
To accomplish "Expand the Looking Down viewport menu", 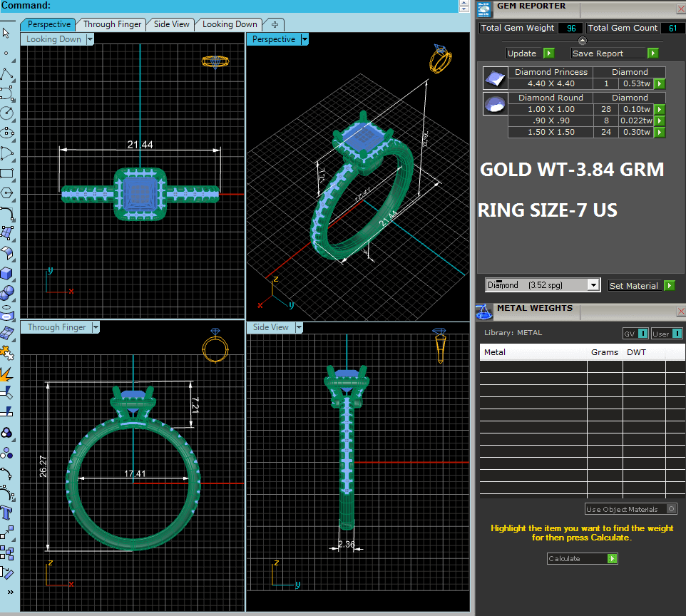I will (x=90, y=40).
